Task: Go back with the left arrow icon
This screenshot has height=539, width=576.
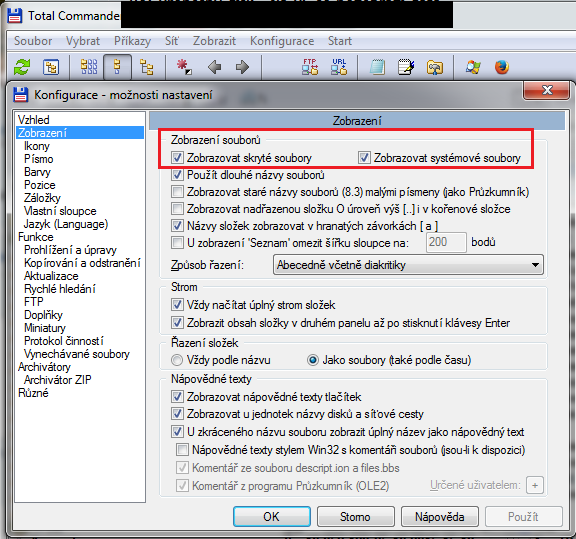Action: (x=215, y=67)
